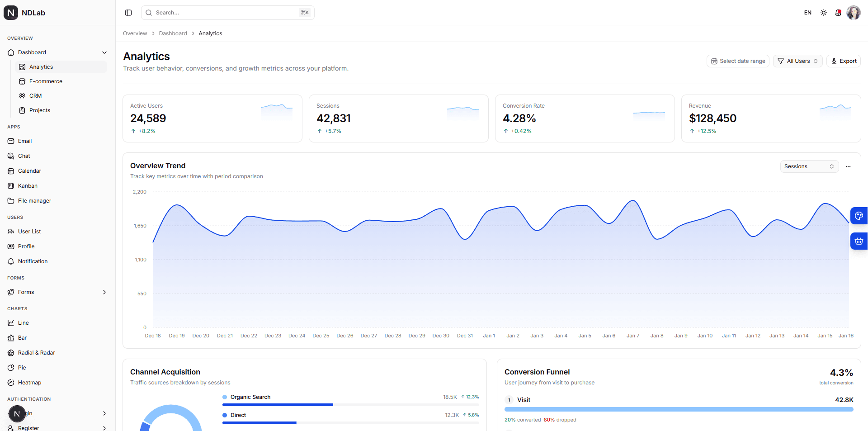The image size is (868, 431).
Task: Toggle the language selector showing EN
Action: point(808,12)
